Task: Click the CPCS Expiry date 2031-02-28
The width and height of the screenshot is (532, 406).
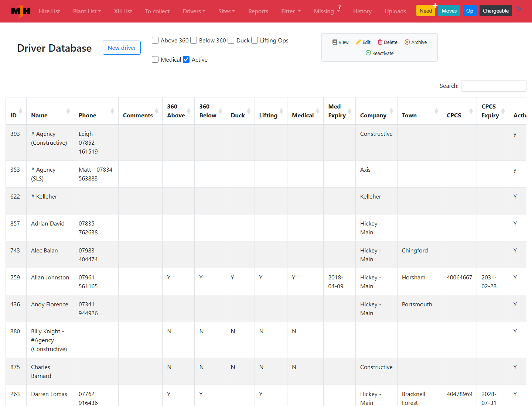Action: [x=489, y=282]
